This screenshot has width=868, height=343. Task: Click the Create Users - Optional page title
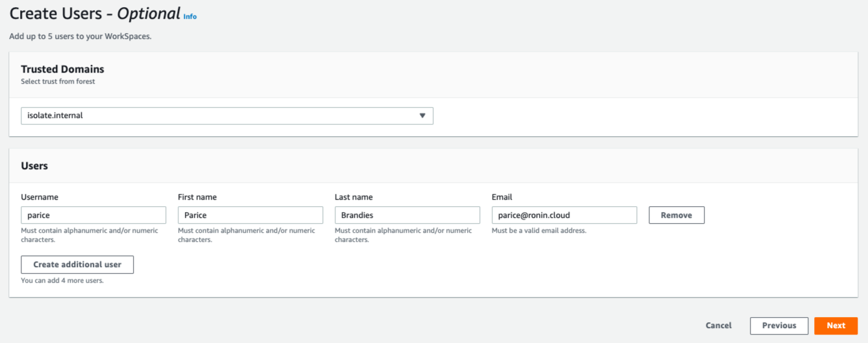point(95,14)
